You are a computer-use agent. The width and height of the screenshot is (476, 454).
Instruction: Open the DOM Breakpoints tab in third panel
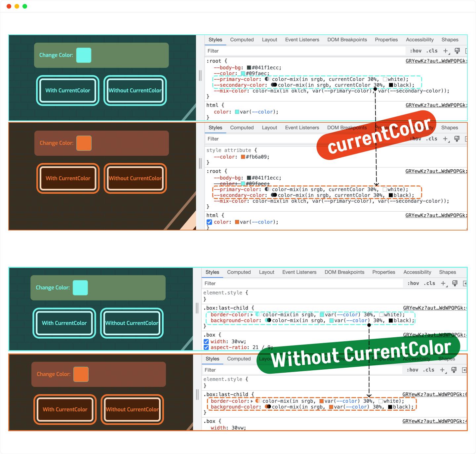click(x=344, y=272)
